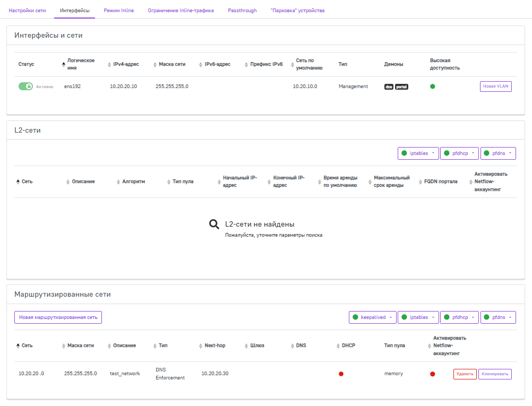Click the portal daemon badge for ens192
The image size is (532, 406).
402,87
